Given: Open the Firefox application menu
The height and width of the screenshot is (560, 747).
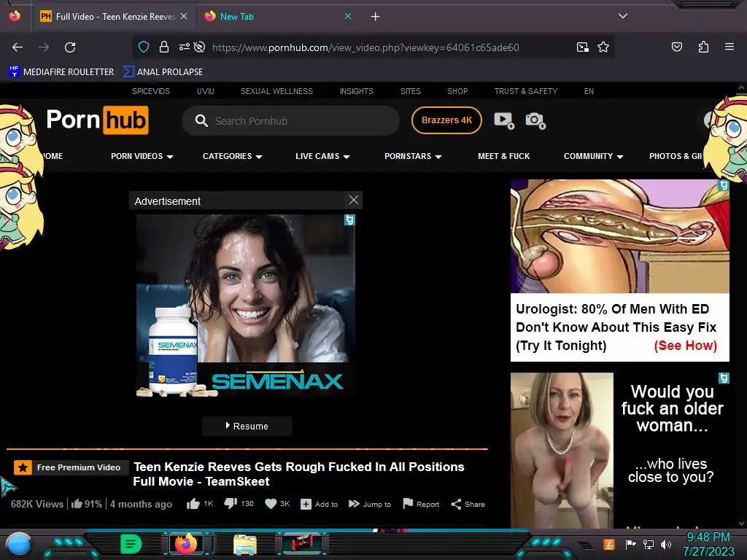Looking at the screenshot, I should click(x=729, y=47).
